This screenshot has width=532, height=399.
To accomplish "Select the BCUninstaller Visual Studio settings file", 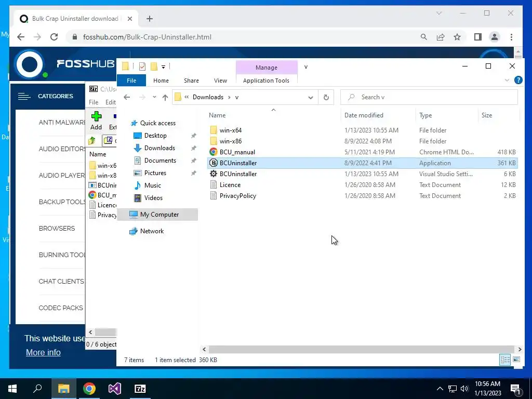I will click(238, 174).
